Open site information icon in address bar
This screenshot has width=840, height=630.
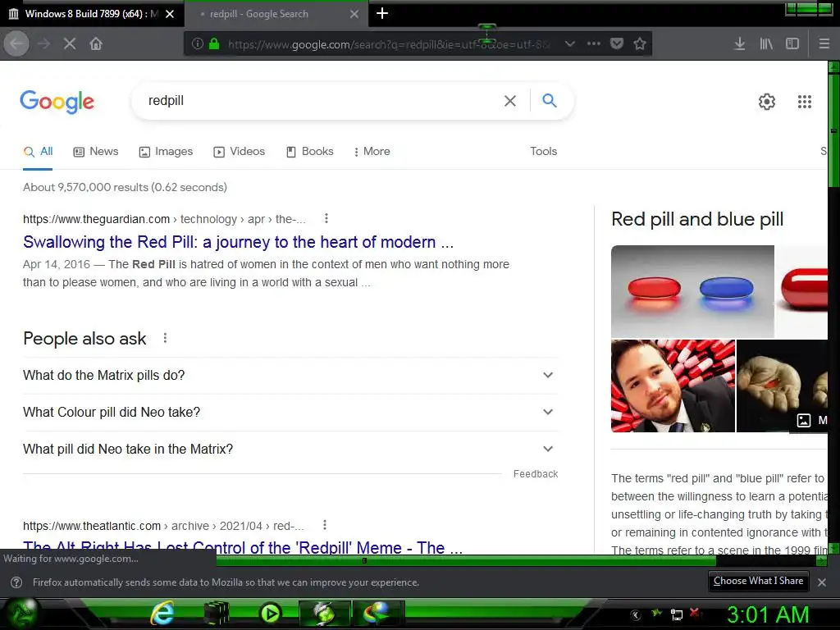point(197,43)
